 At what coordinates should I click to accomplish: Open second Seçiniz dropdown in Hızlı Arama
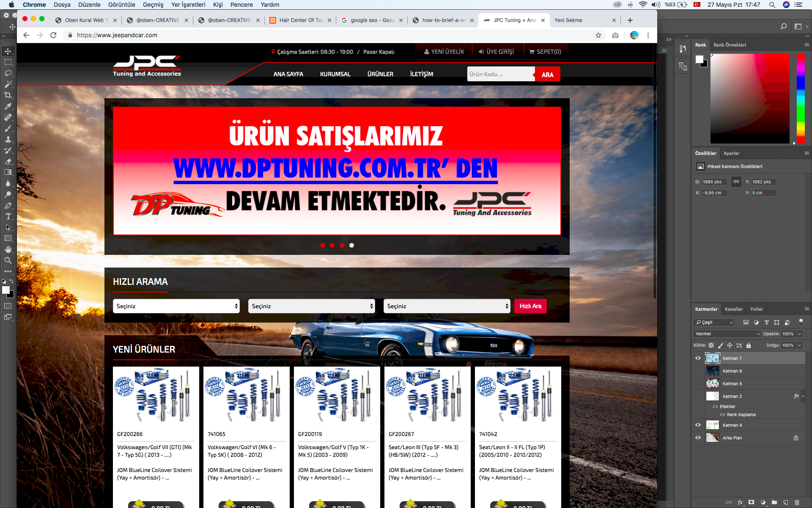click(312, 306)
